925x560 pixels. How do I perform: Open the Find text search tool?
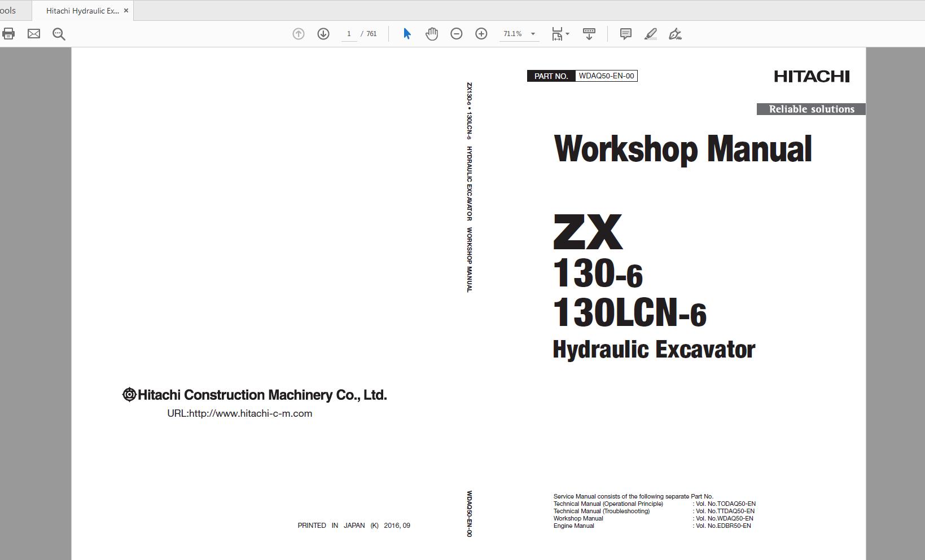59,34
